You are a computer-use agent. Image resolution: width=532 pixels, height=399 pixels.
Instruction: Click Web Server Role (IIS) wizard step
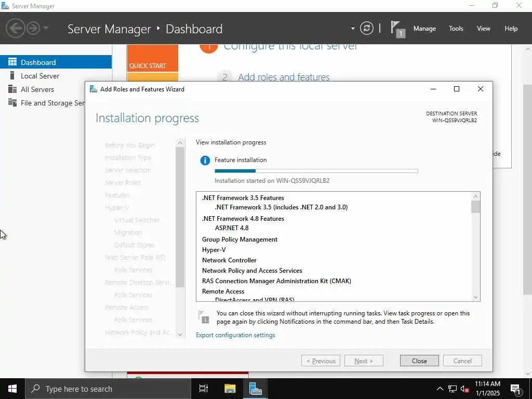pos(135,258)
